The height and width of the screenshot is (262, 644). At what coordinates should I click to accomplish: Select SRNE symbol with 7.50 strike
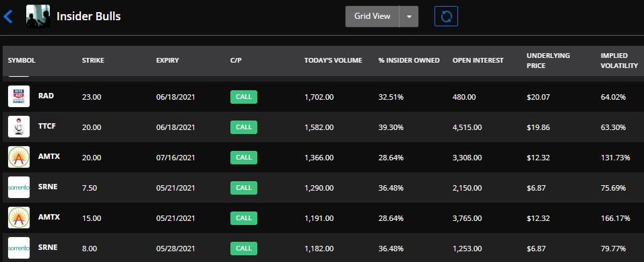tap(48, 187)
